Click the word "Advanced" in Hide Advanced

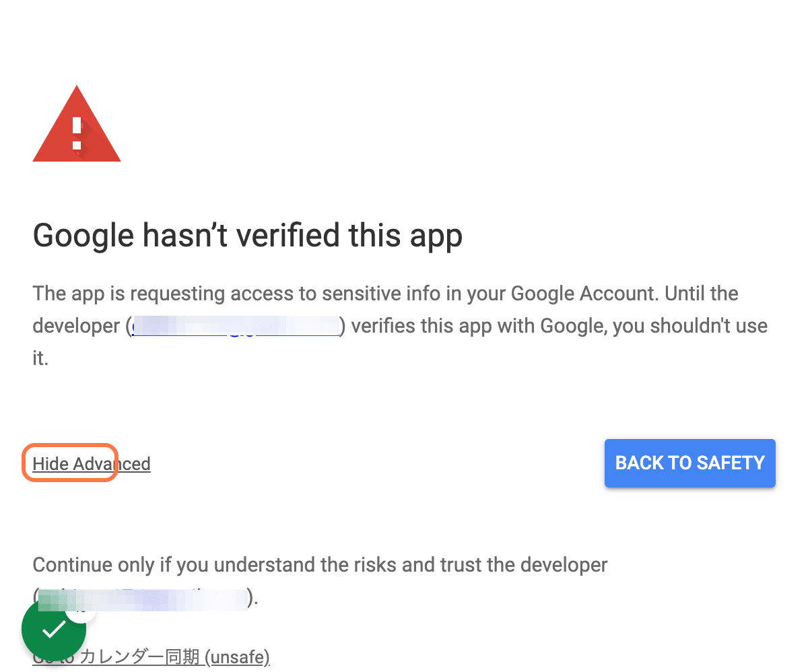tap(112, 464)
